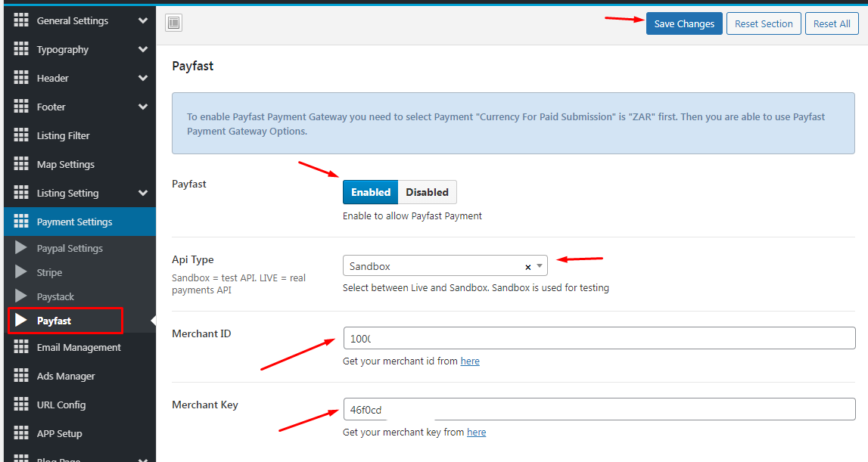This screenshot has width=868, height=462.
Task: Click the arrow icon beside Paypal Settings
Action: (21, 248)
